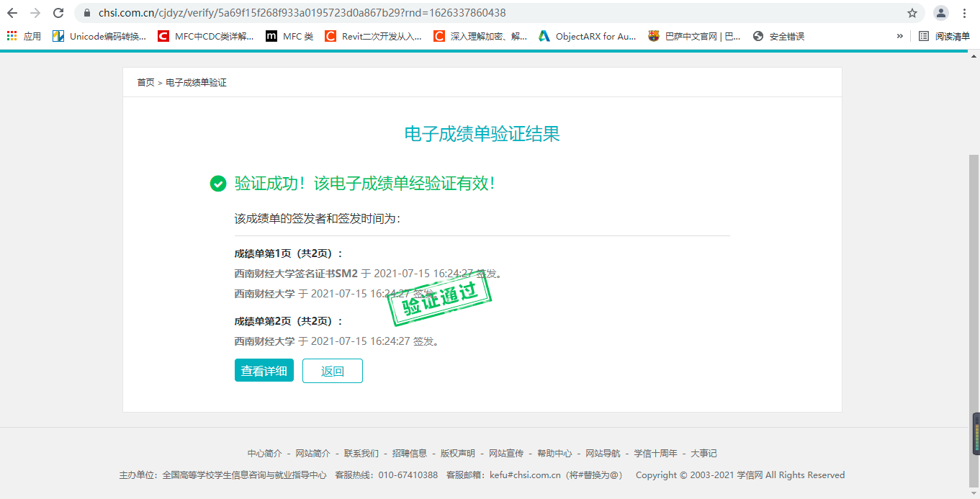Open 联系我们 footer link

coord(361,454)
